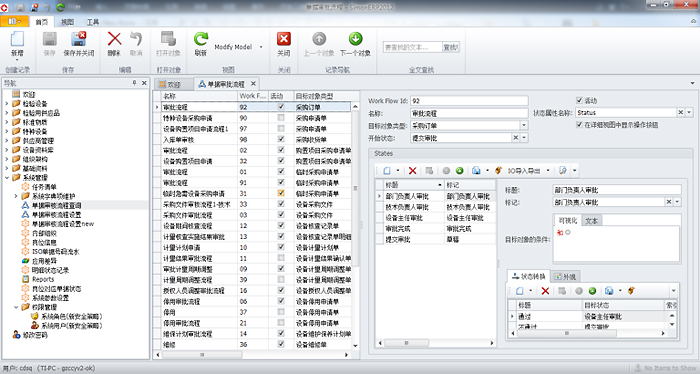This screenshot has width=700, height=374.
Task: Click the States grid horizontal scrollbar thumb
Action: click(x=406, y=343)
